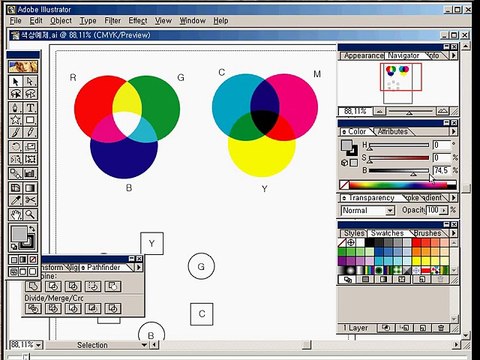Open the Swatches panel flyout menu arrow

point(454,233)
